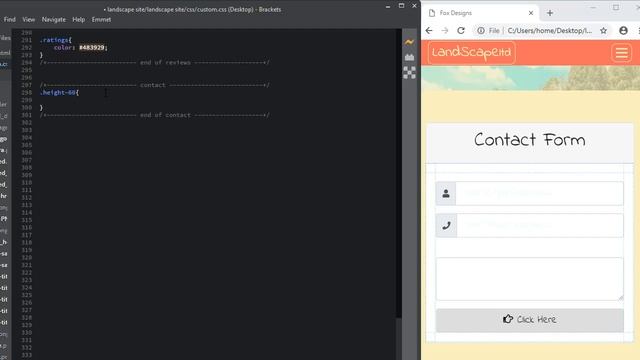Close the Brackets window
640x360 pixels.
[414, 6]
